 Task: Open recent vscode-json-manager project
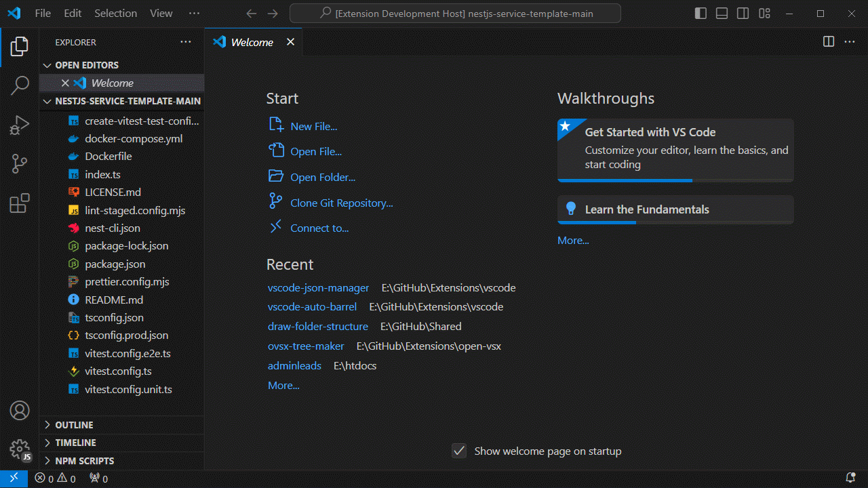click(x=319, y=287)
